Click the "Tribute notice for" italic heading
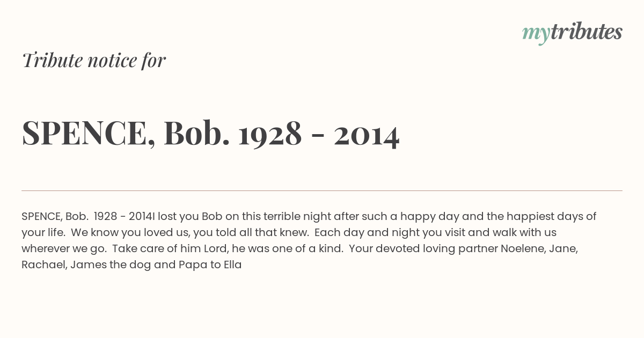The height and width of the screenshot is (338, 644). point(93,61)
